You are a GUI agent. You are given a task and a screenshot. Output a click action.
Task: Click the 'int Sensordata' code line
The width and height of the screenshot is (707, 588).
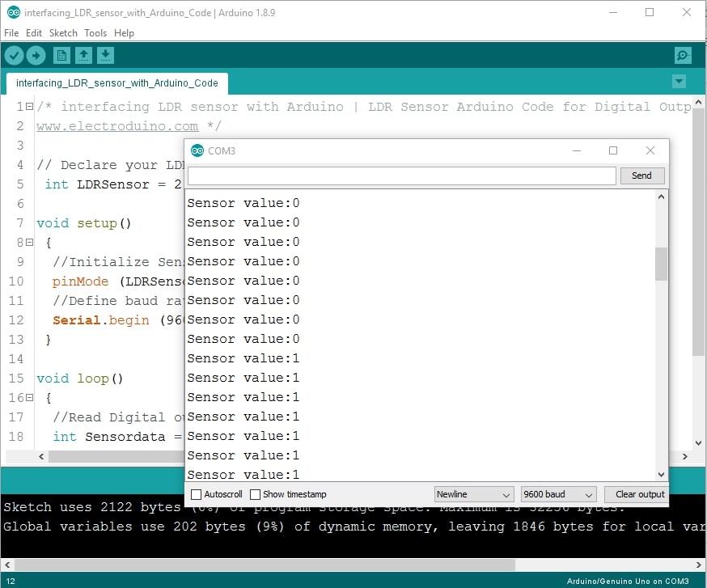[117, 437]
